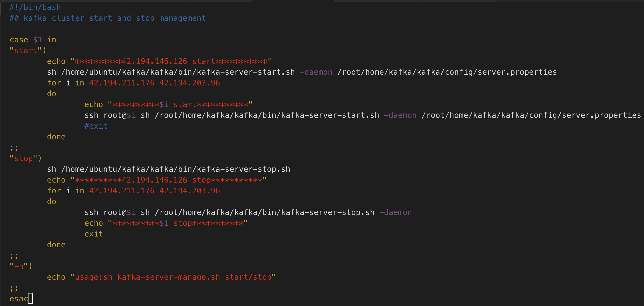644x306 pixels.
Task: Click the esac keyword at end
Action: click(x=19, y=298)
